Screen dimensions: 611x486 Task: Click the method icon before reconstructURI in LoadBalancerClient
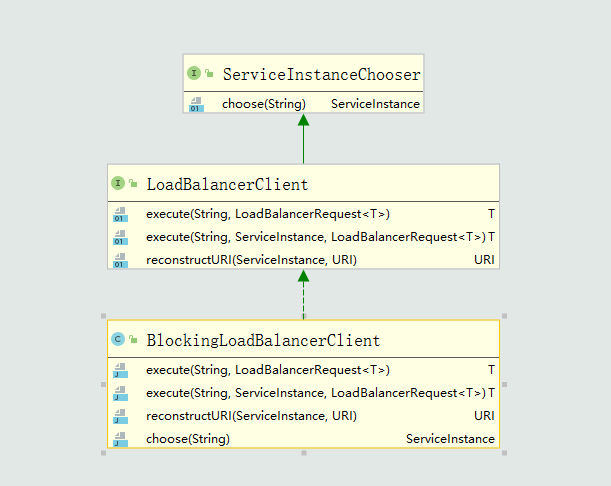click(x=120, y=260)
